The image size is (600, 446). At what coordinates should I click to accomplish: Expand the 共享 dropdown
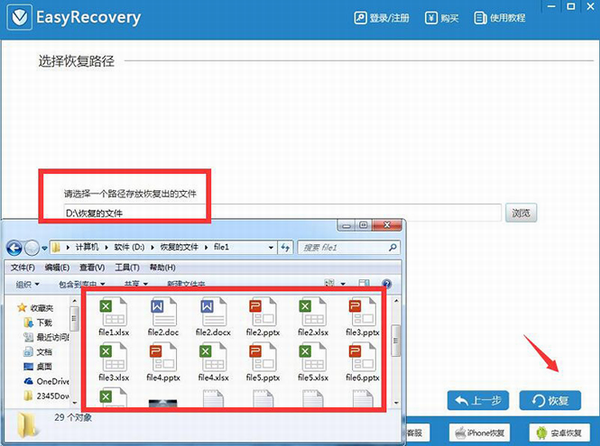136,284
